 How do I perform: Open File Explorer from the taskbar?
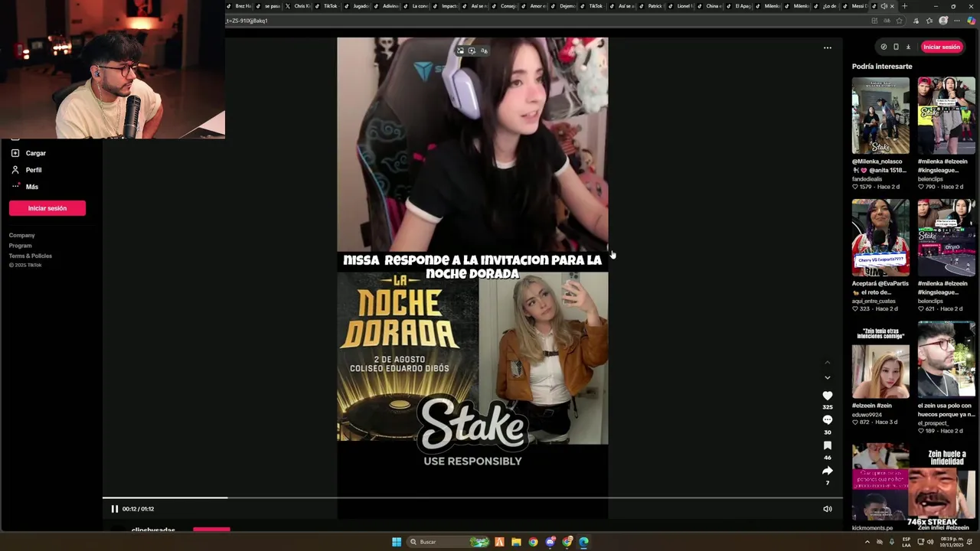(516, 542)
